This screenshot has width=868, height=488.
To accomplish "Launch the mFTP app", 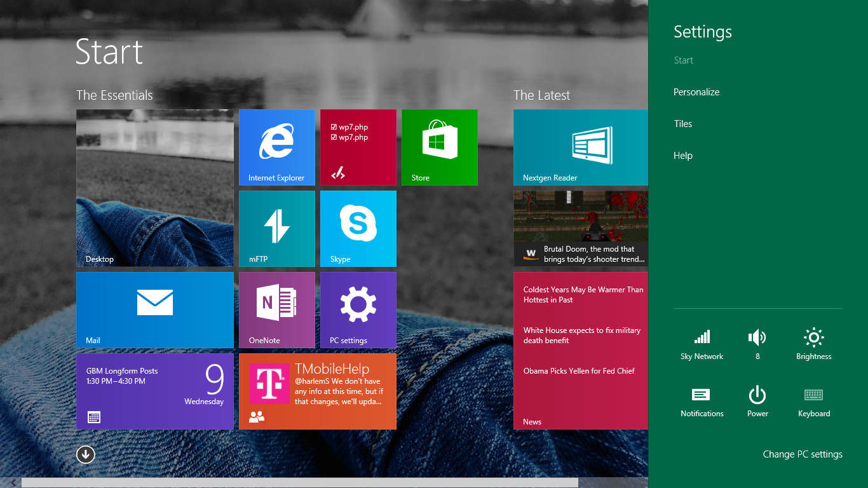I will click(x=276, y=228).
